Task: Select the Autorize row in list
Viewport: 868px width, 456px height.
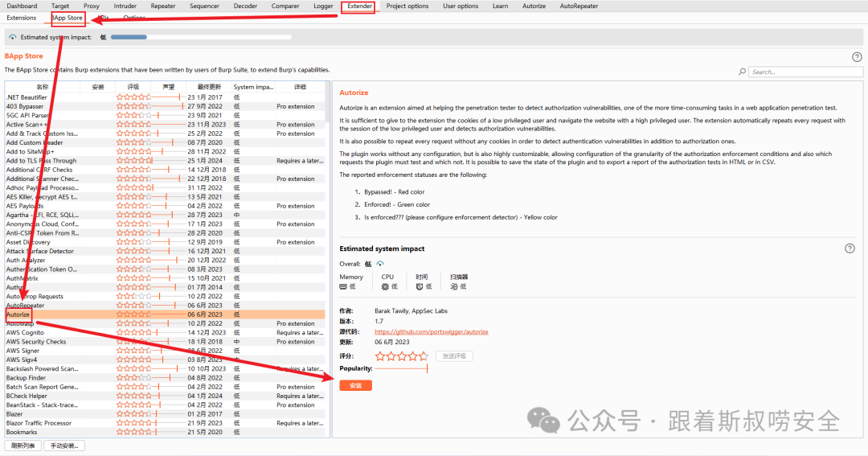Action: [x=165, y=314]
